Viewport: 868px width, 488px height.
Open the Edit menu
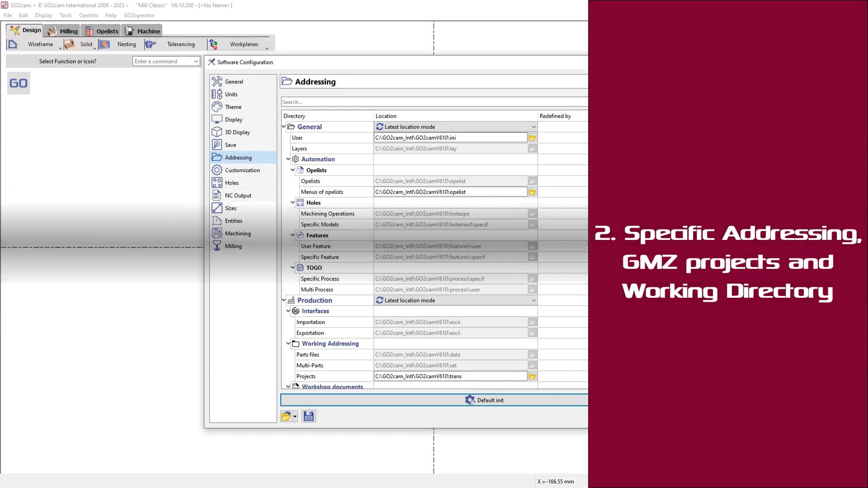(x=24, y=15)
